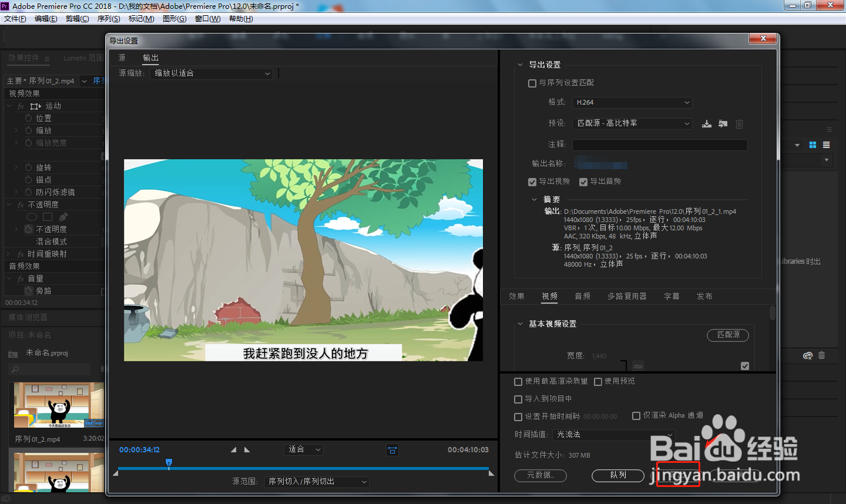Collapse the 摘要 section
This screenshot has width=846, height=504.
click(534, 200)
